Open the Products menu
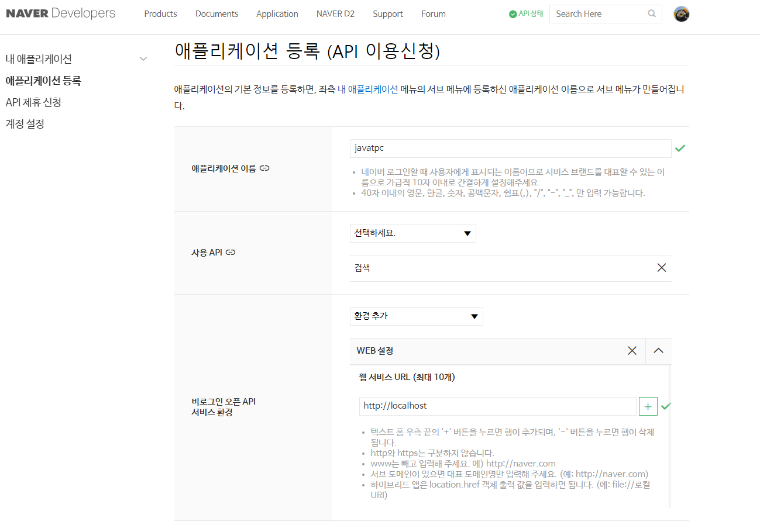This screenshot has width=760, height=532. pos(161,14)
